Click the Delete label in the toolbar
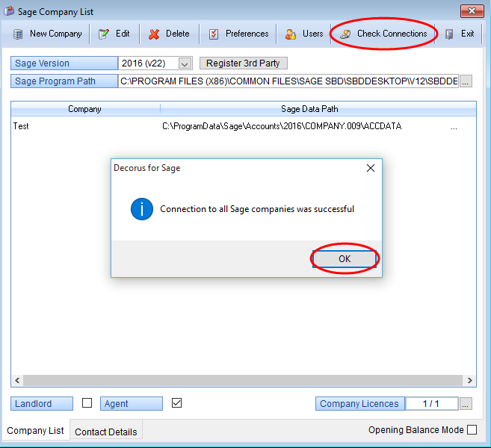 coord(178,34)
